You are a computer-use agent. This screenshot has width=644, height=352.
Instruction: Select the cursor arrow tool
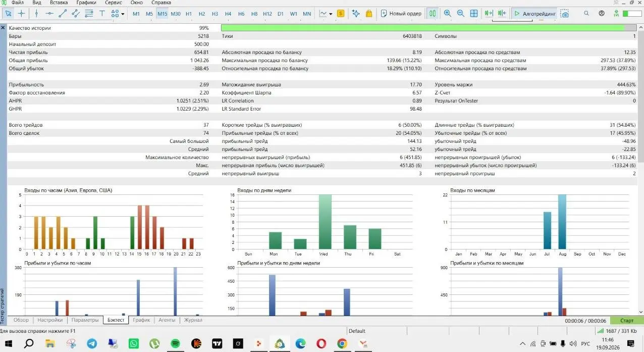[9, 14]
